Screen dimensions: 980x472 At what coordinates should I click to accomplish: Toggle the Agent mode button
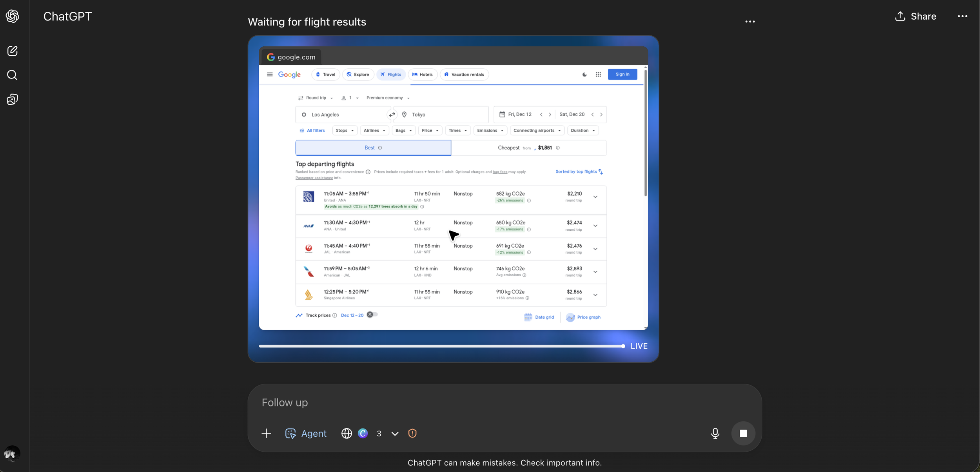click(x=306, y=433)
